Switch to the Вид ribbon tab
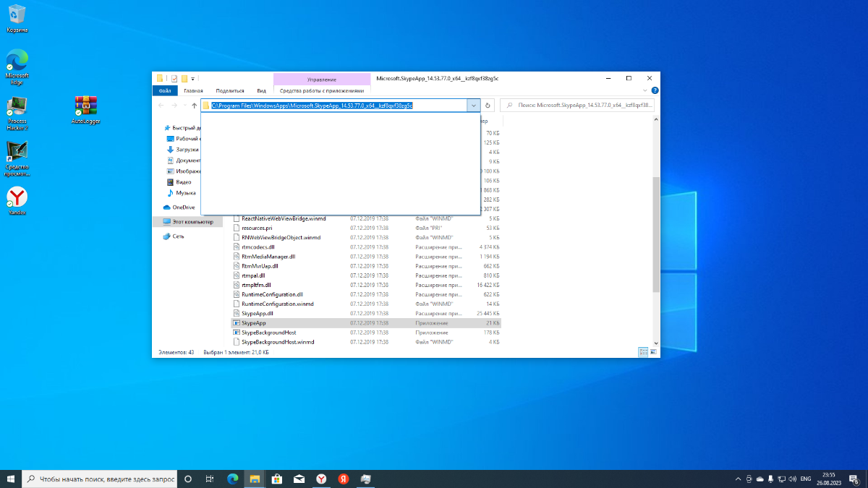The height and width of the screenshot is (488, 868). click(x=261, y=90)
